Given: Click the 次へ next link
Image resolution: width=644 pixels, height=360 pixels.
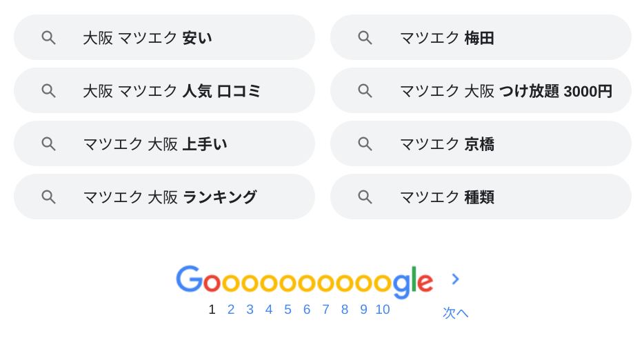Looking at the screenshot, I should pyautogui.click(x=455, y=312).
